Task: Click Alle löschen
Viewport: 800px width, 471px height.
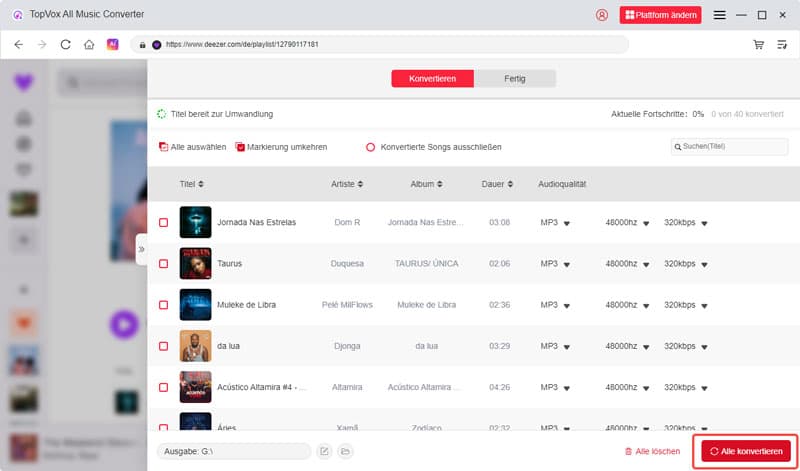Action: pos(653,451)
